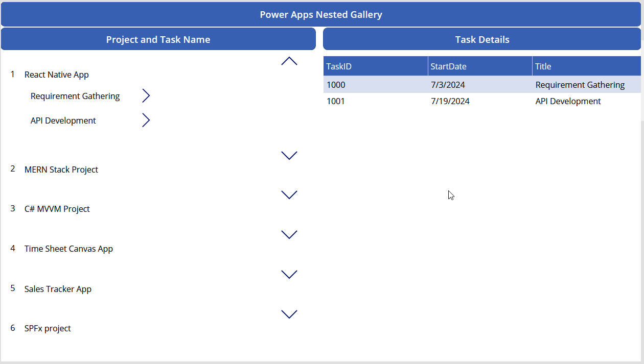644x364 pixels.
Task: Collapse the React Native App project chevron
Action: [289, 61]
